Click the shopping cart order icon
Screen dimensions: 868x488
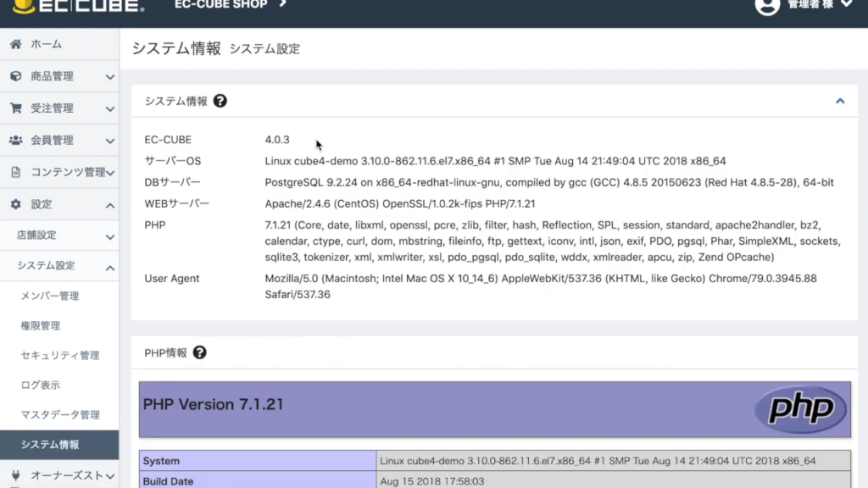tap(15, 108)
